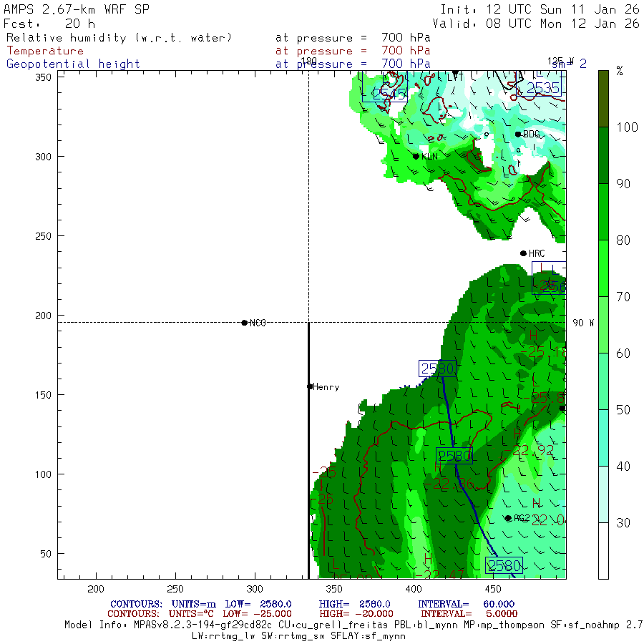Click y-axis tick label 150
Screen dimensions: 644x644
point(43,395)
